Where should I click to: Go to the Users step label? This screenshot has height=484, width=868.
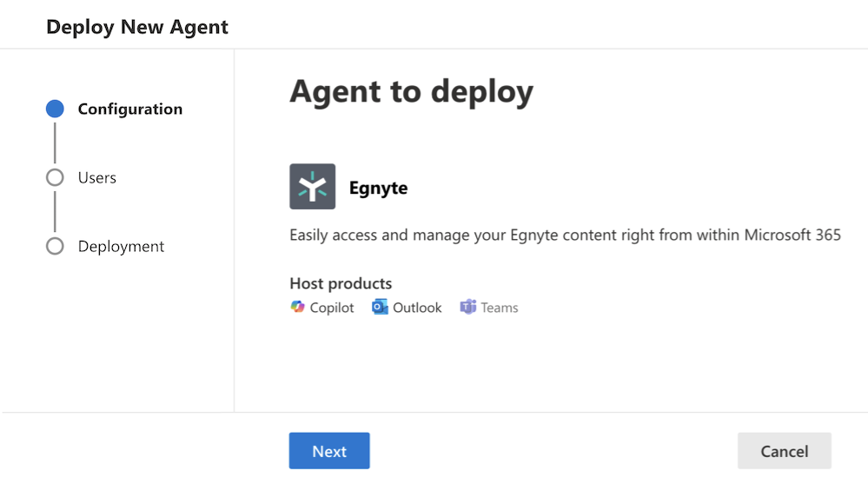click(x=96, y=178)
